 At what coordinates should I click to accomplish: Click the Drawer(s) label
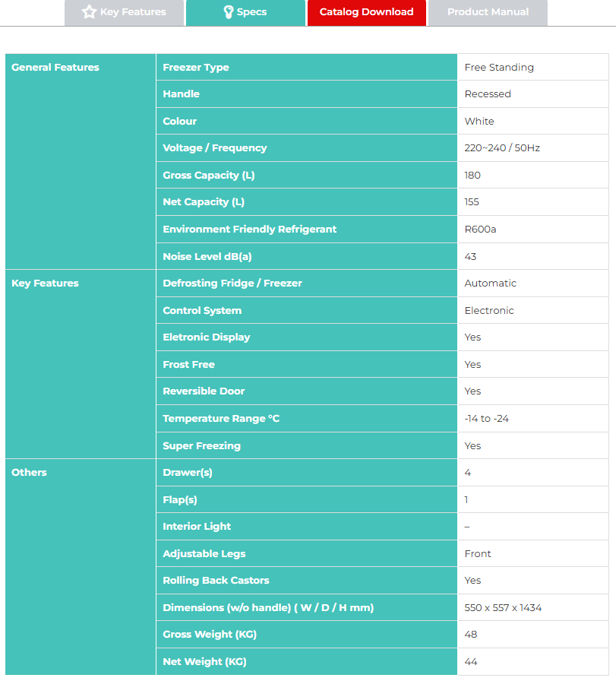(188, 473)
